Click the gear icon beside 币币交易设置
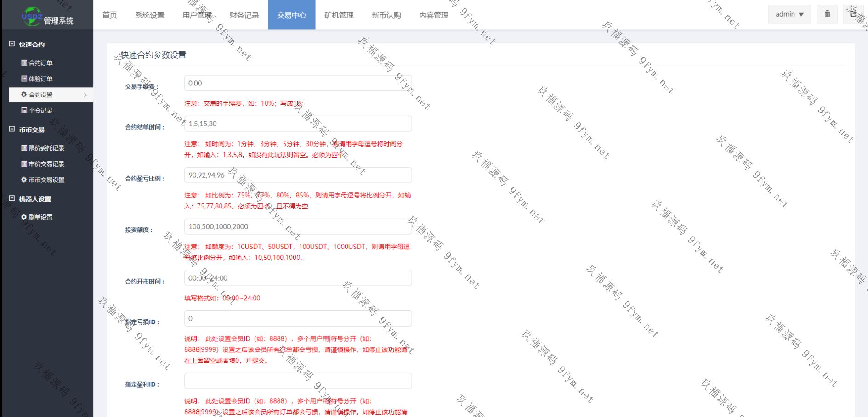The width and height of the screenshot is (868, 417). pyautogui.click(x=24, y=180)
